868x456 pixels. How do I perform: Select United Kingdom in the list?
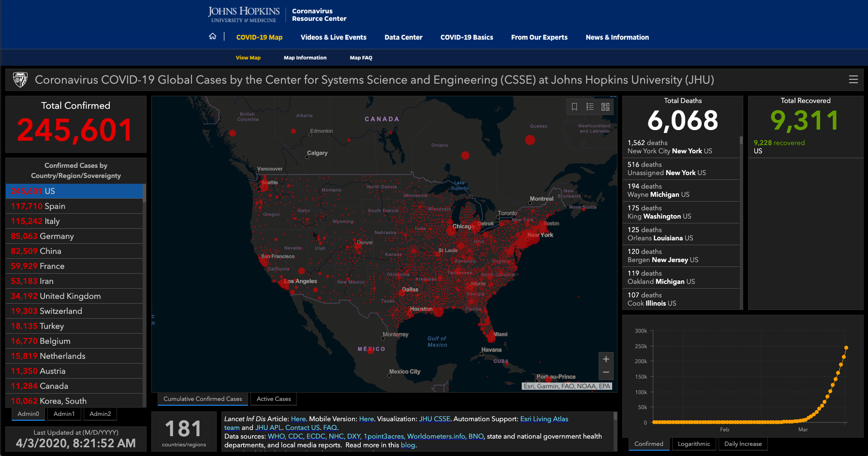(74, 296)
